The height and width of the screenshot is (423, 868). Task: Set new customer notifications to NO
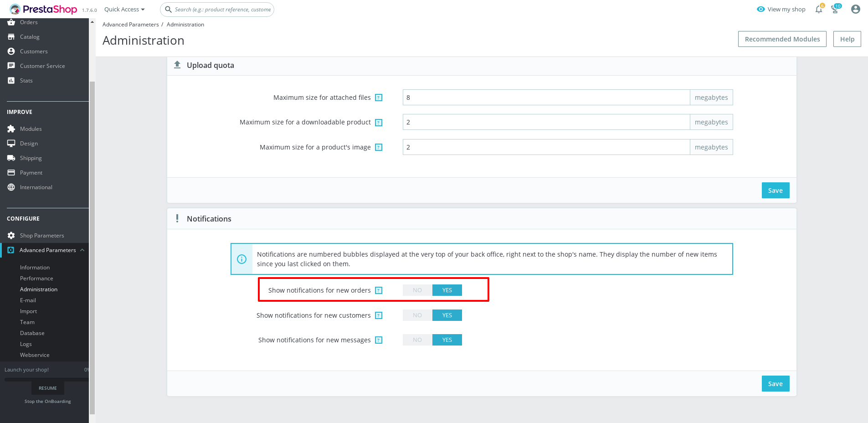coord(416,315)
